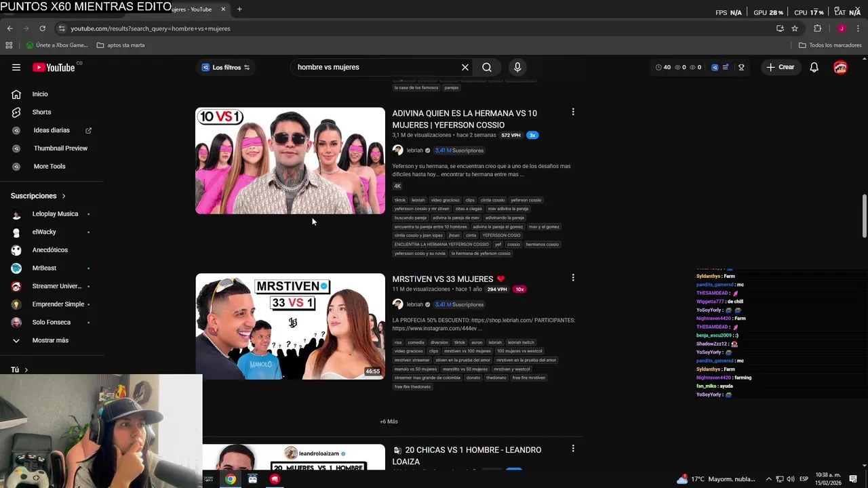868x488 pixels.
Task: Click the 572 VPH stat badge
Action: 511,135
